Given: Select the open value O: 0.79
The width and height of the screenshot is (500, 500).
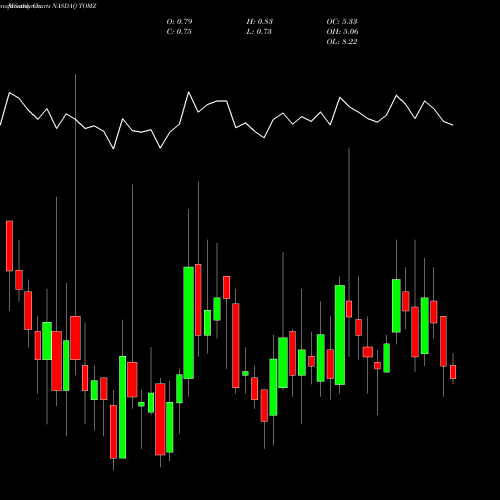Looking at the screenshot, I should 179,21.
